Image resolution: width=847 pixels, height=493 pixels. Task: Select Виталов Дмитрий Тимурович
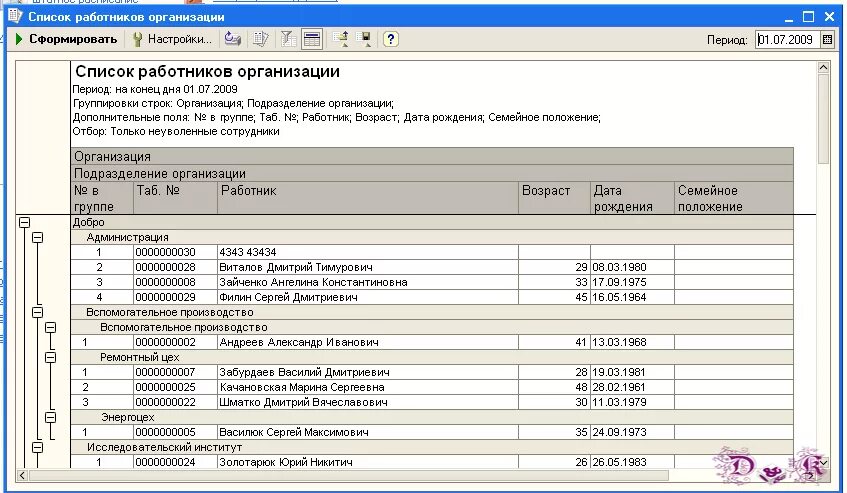(x=295, y=267)
